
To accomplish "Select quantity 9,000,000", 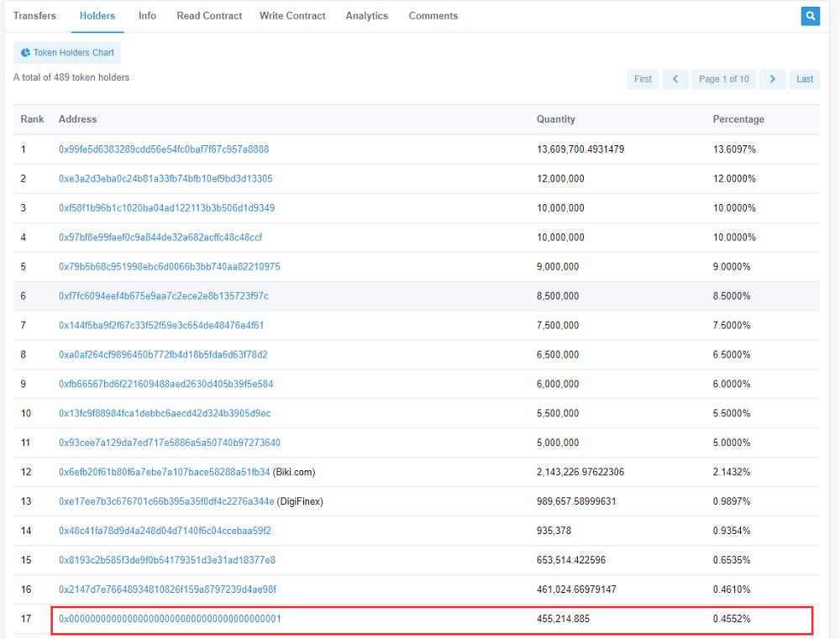I will point(558,267).
